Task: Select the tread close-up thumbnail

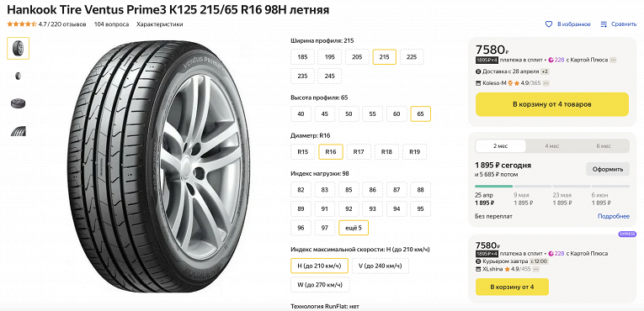Action: 18,132
